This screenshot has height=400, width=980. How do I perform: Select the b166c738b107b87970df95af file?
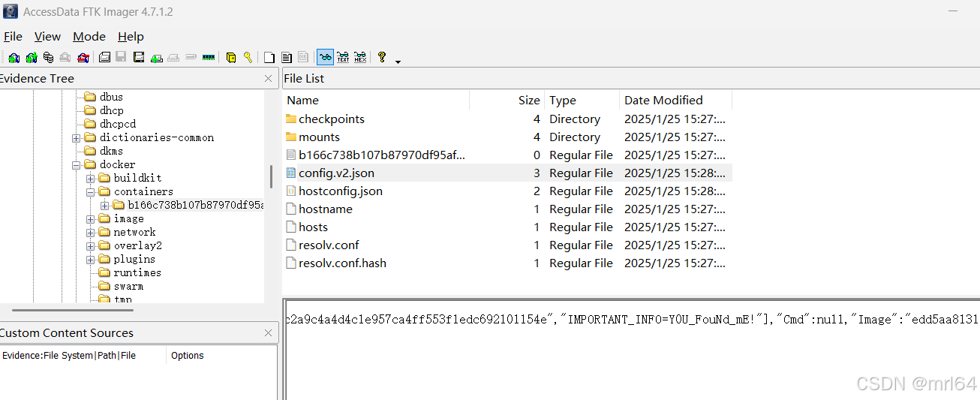coord(507,155)
